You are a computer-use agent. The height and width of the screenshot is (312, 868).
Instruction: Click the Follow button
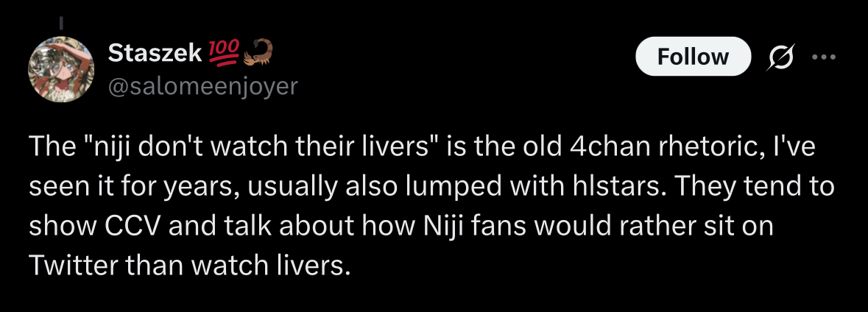[x=693, y=57]
